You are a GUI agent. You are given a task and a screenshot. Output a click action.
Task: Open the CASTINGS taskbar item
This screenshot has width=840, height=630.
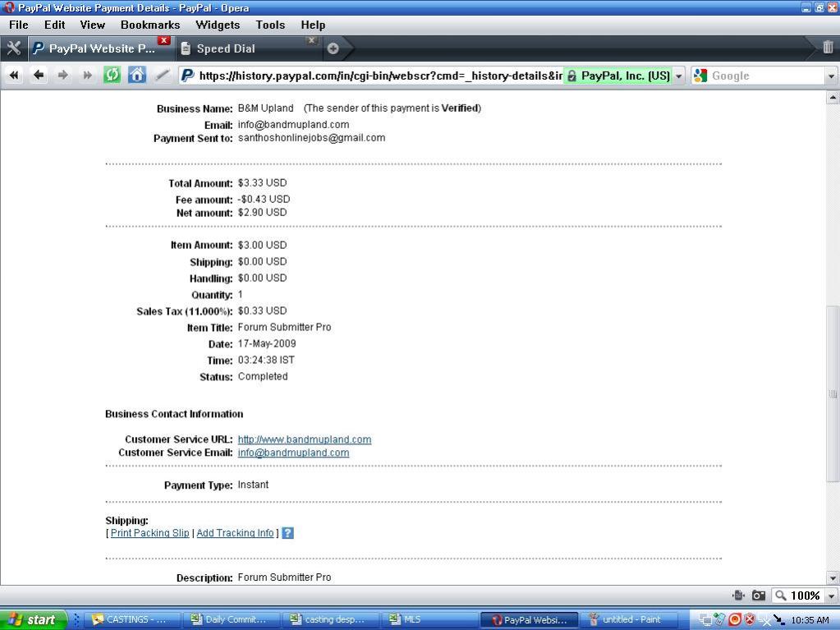point(131,620)
